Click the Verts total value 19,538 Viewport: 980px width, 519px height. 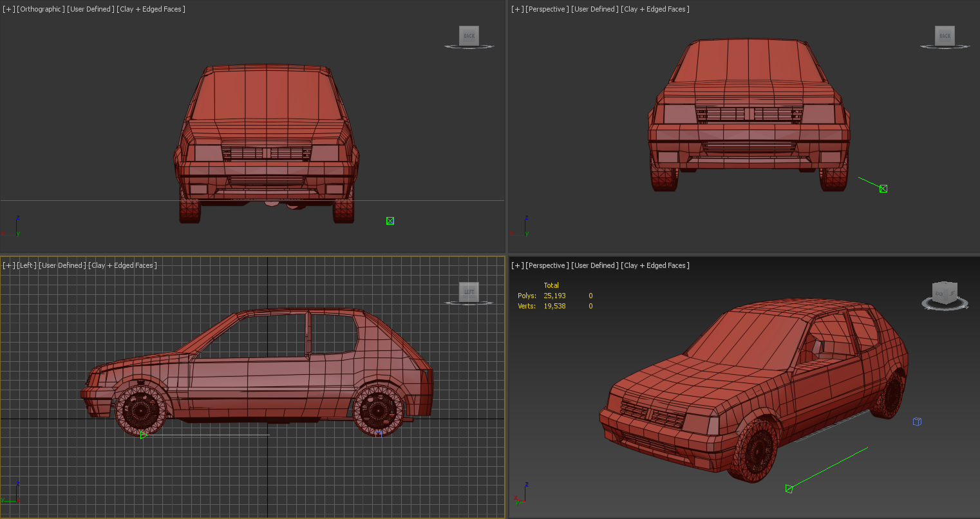tap(554, 306)
